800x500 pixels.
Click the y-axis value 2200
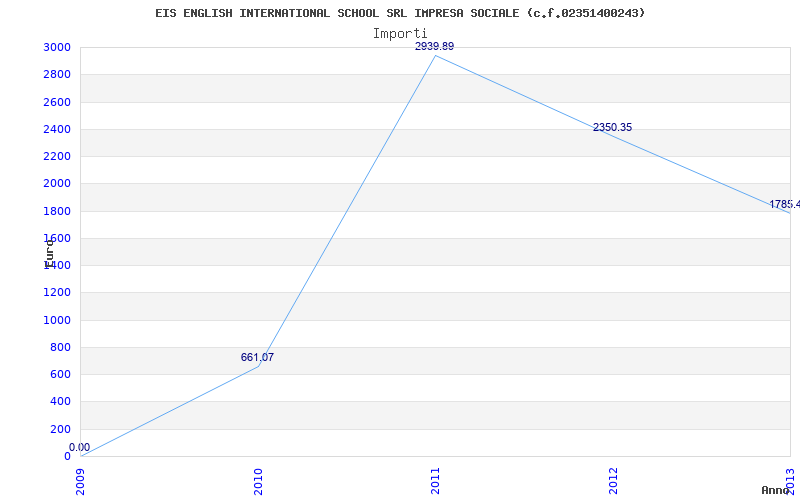coord(58,156)
